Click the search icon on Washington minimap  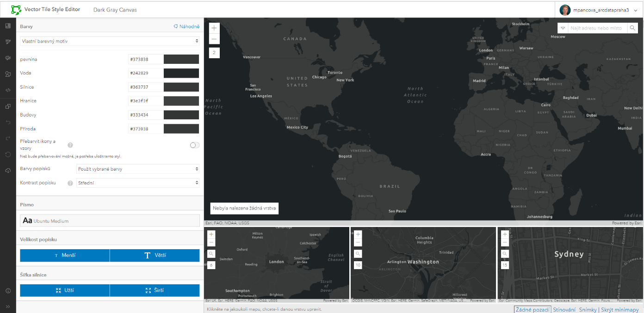pos(358,254)
